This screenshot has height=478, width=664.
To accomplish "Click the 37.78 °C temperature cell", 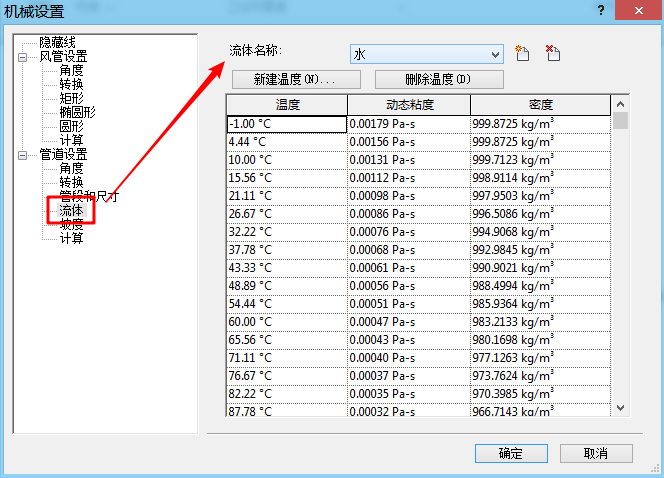I will tap(287, 250).
